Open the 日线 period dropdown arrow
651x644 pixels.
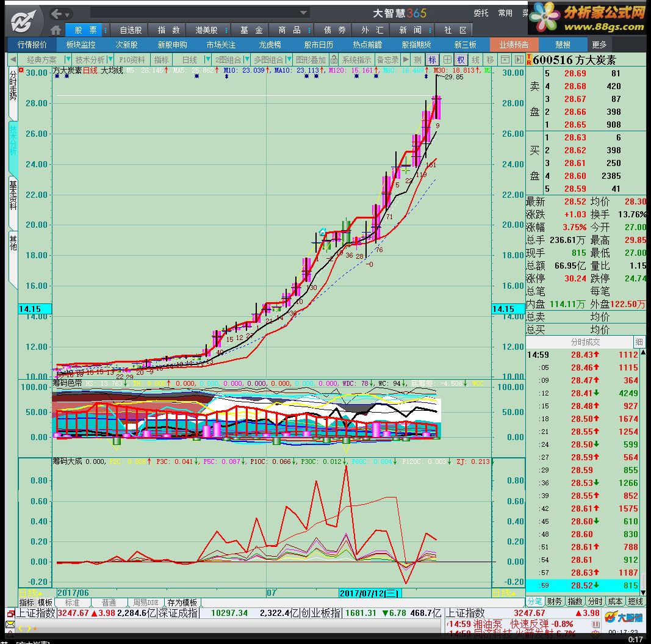[x=208, y=60]
